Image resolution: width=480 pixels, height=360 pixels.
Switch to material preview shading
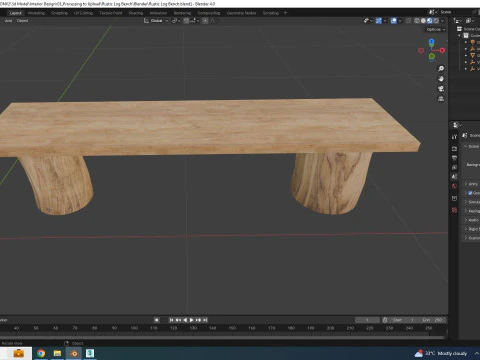coord(430,21)
